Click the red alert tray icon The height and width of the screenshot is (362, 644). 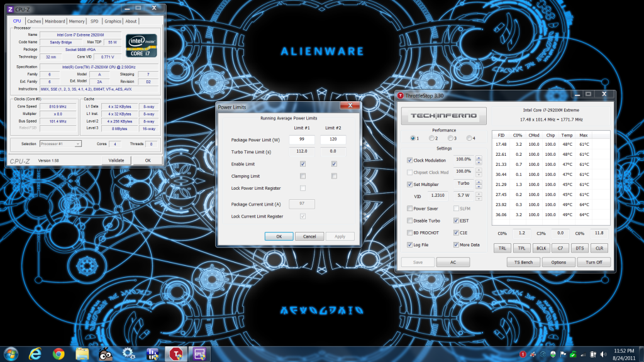(x=523, y=354)
